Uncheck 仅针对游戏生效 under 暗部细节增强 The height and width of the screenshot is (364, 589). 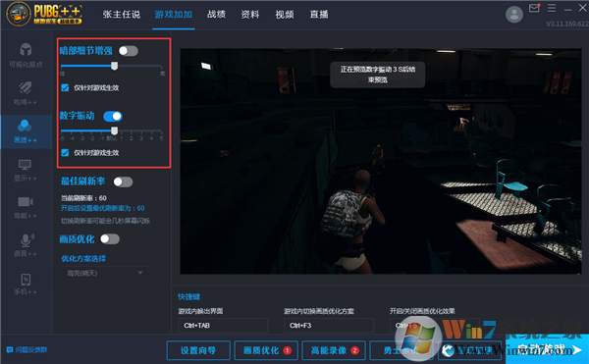pyautogui.click(x=65, y=87)
